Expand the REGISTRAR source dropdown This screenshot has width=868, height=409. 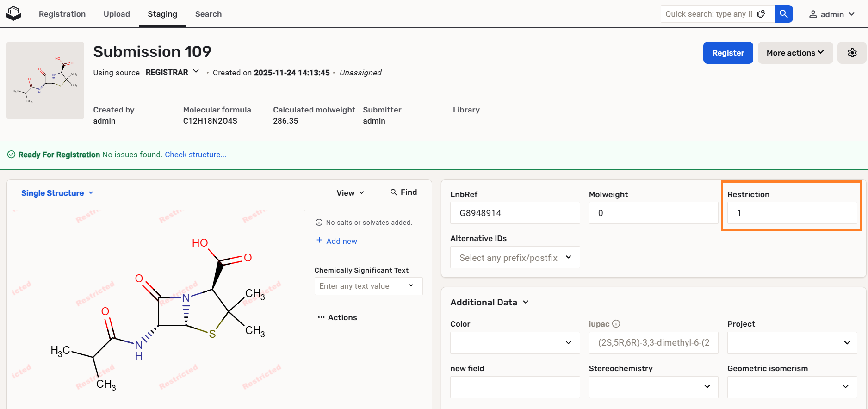coord(196,72)
